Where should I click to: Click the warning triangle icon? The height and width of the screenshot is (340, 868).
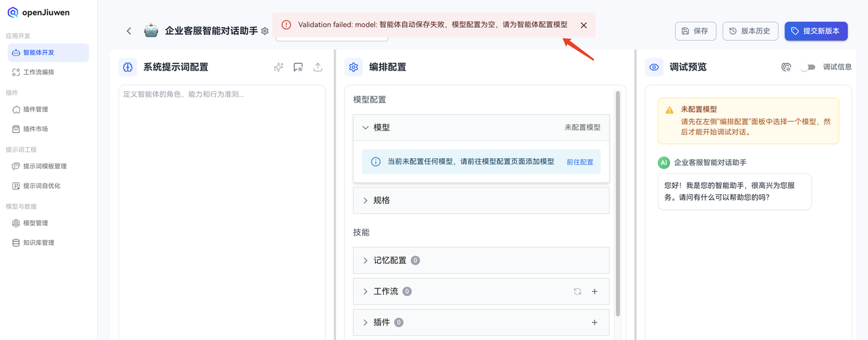pyautogui.click(x=669, y=110)
